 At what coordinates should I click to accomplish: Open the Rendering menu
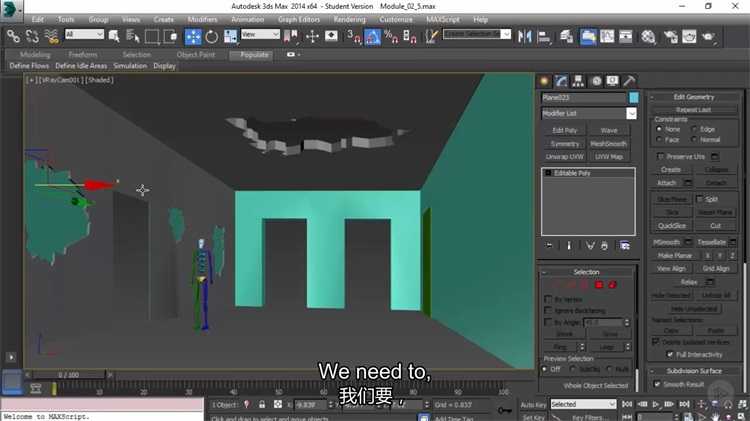click(x=349, y=19)
